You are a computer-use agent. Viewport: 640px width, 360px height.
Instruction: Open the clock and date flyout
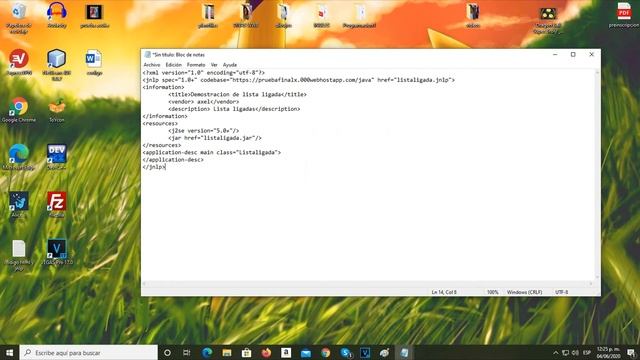coord(609,353)
